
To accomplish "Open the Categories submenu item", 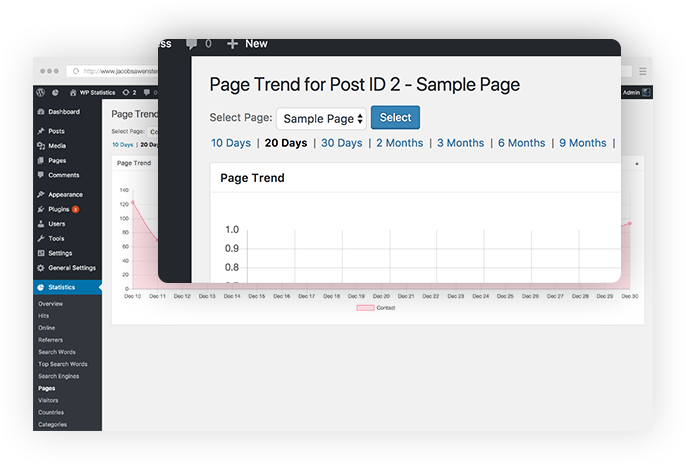I will [x=52, y=424].
